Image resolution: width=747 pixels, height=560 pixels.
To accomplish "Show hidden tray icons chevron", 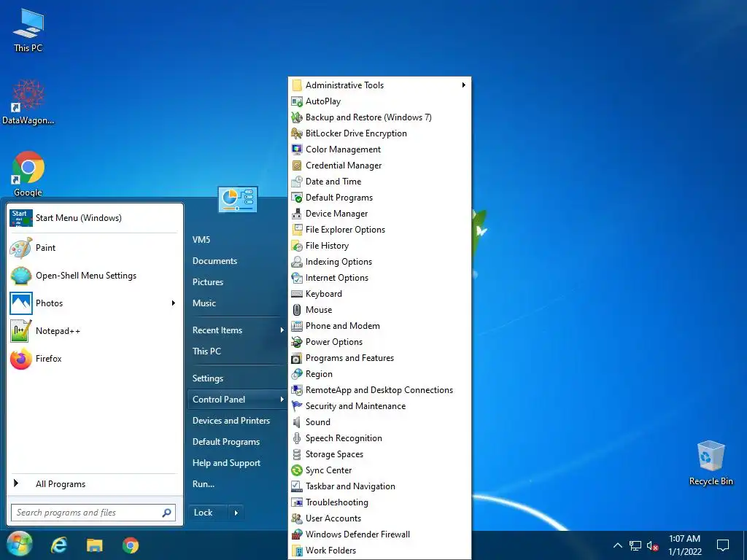I will click(617, 545).
